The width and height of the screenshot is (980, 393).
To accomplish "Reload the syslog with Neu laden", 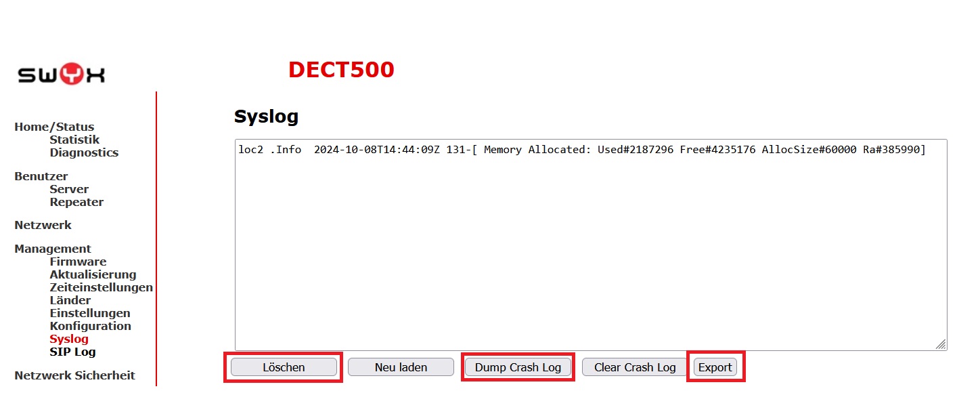I will 401,367.
